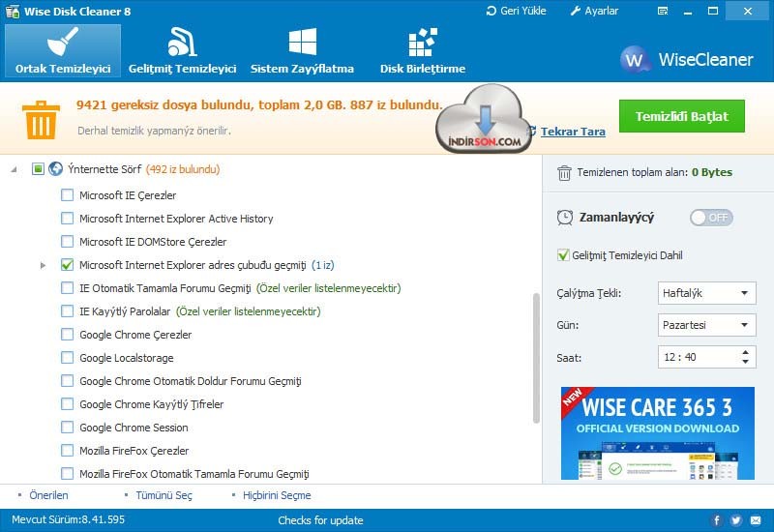Check Microsoft IE Çerezler checkbox
The height and width of the screenshot is (532, 774).
pos(67,195)
